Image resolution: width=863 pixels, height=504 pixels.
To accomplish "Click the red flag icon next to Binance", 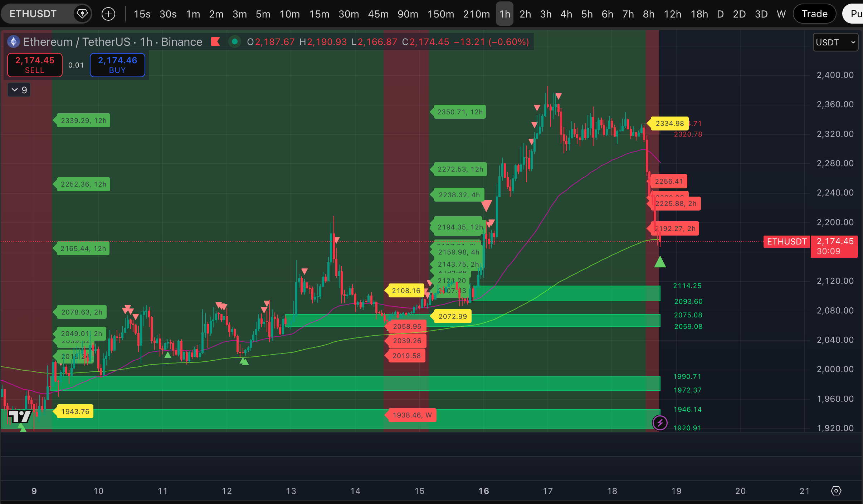I will [x=215, y=42].
